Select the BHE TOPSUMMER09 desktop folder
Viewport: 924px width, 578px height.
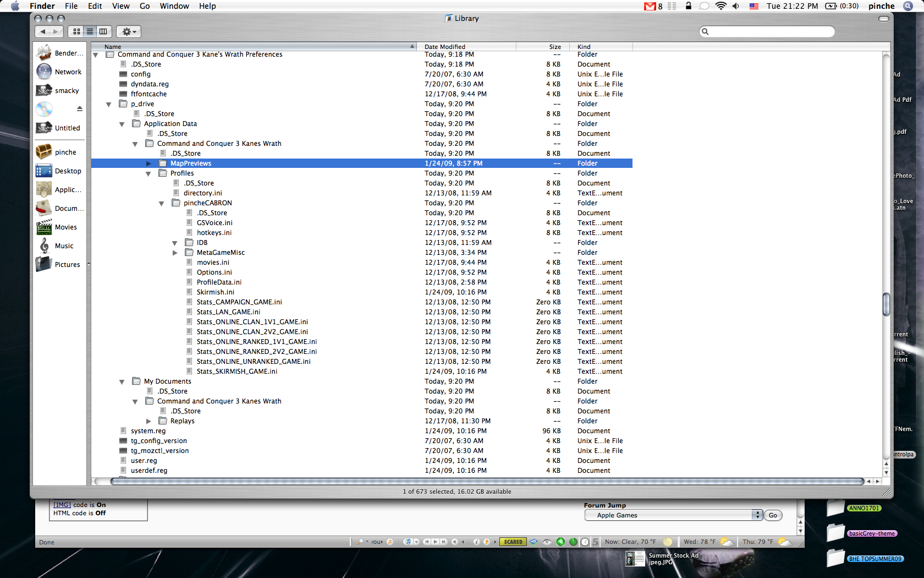(865, 558)
